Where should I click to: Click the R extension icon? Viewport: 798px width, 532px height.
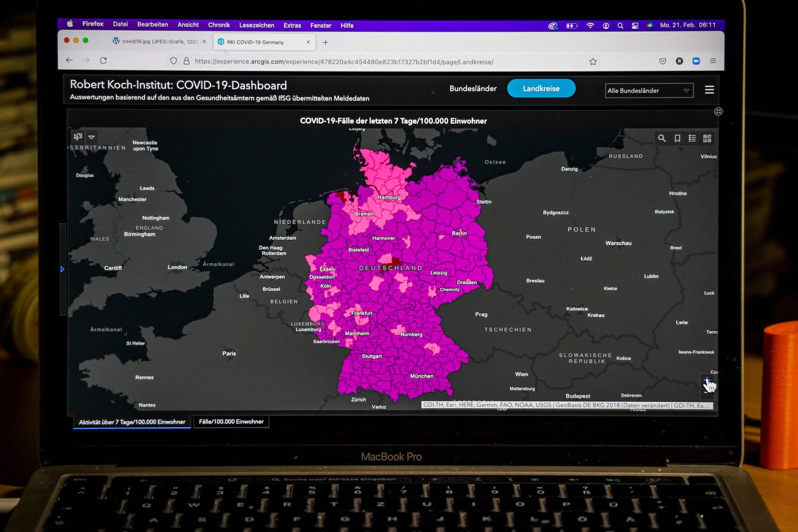[679, 61]
